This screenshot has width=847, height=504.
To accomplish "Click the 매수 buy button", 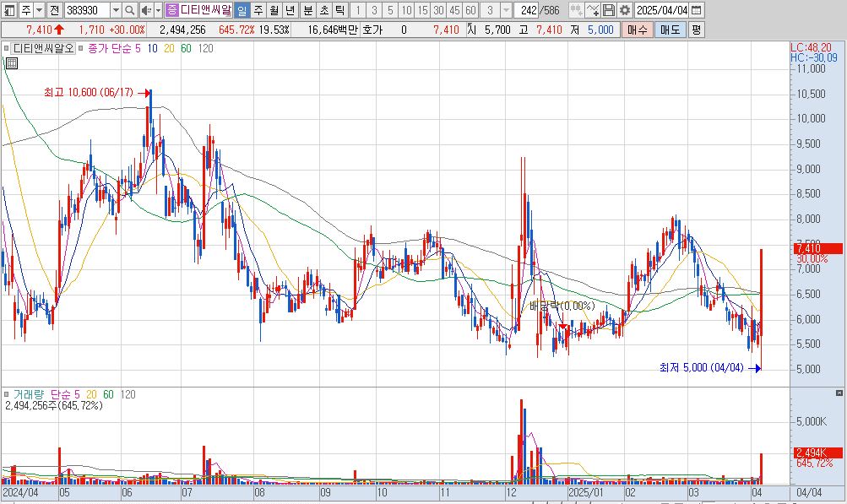I will click(x=637, y=30).
